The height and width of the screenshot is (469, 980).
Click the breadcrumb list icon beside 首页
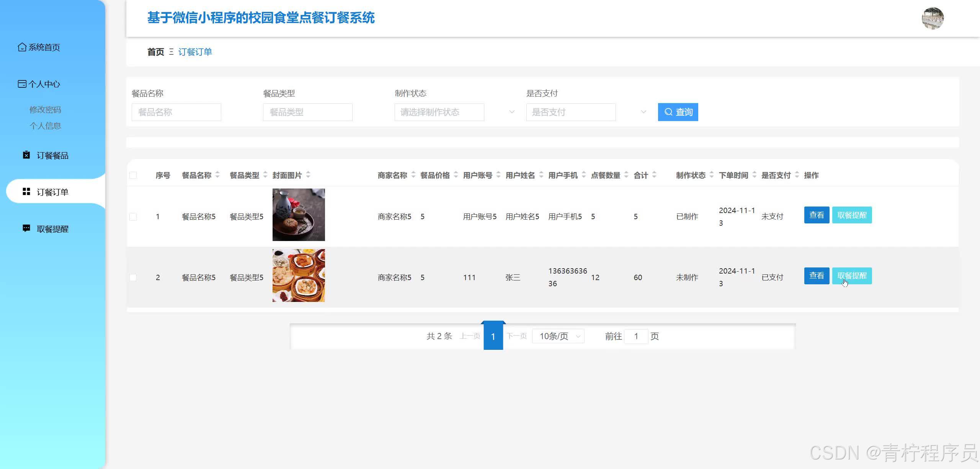(171, 52)
